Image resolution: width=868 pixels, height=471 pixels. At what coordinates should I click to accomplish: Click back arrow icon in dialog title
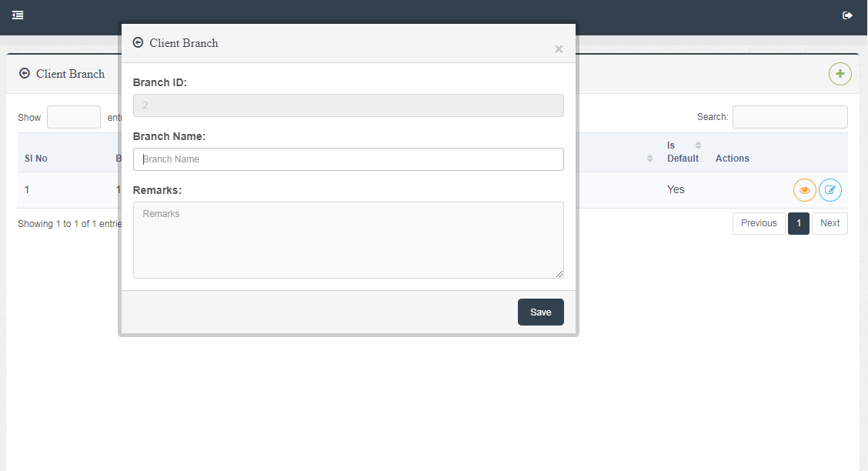pyautogui.click(x=139, y=43)
